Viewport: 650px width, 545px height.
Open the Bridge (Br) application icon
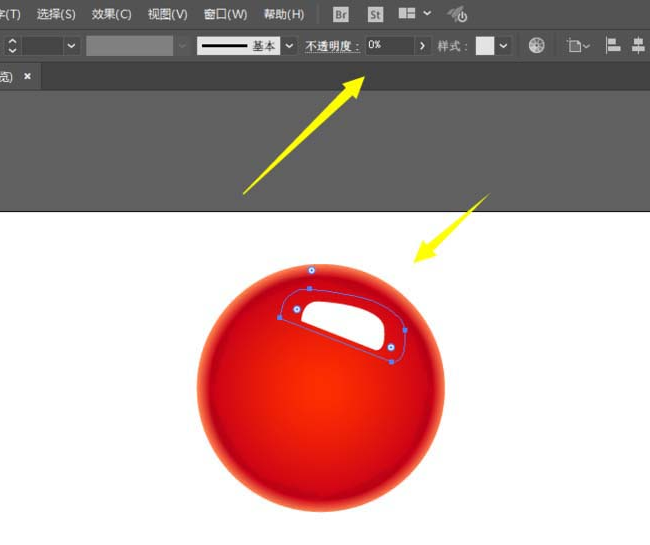[x=341, y=15]
